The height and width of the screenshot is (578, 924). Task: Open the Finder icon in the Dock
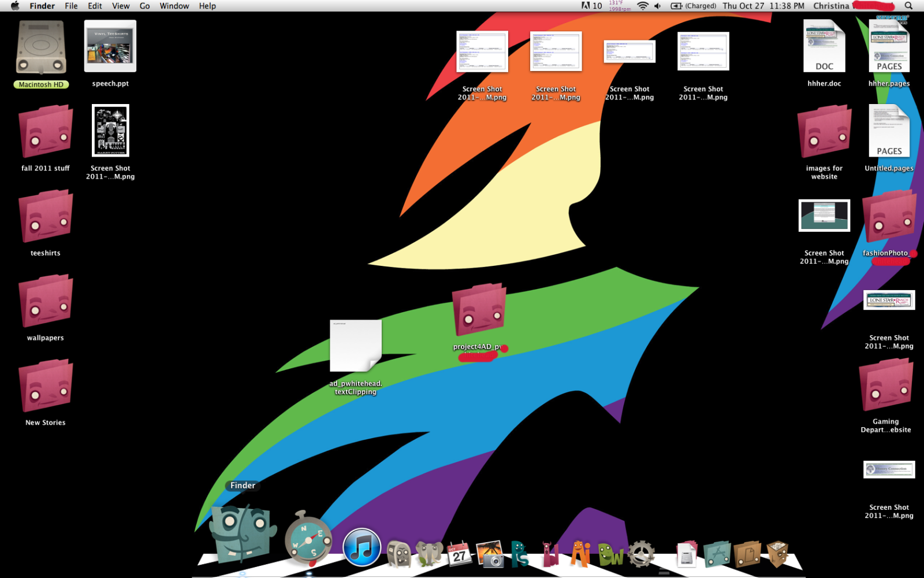pyautogui.click(x=242, y=533)
